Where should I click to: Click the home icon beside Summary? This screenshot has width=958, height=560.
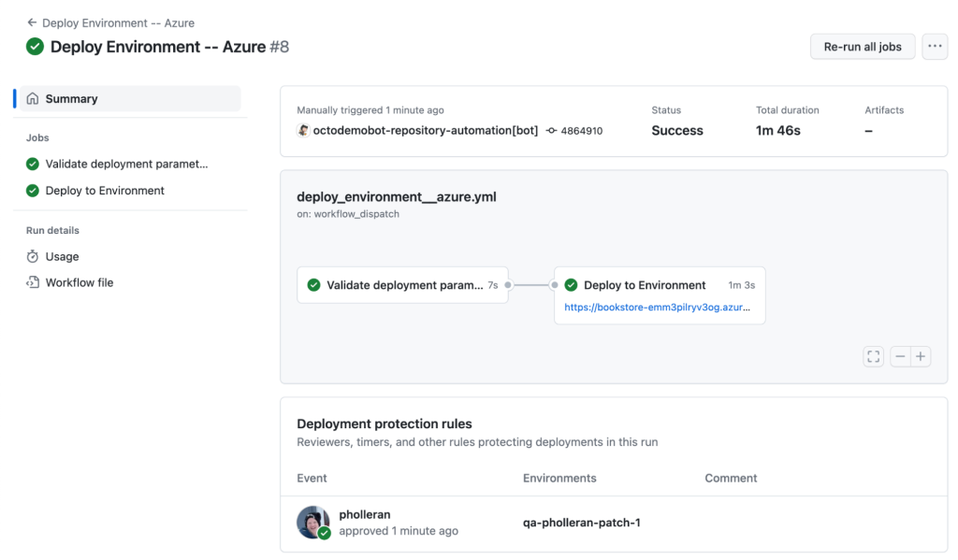coord(33,98)
